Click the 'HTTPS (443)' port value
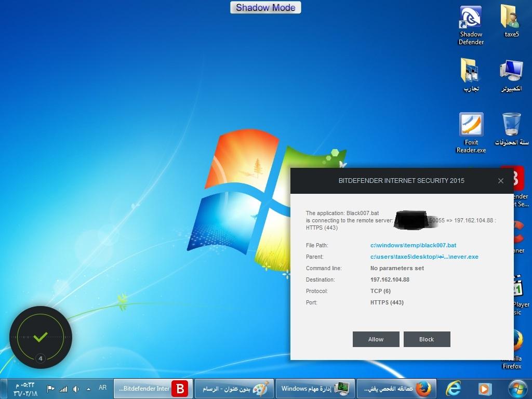 pos(387,303)
